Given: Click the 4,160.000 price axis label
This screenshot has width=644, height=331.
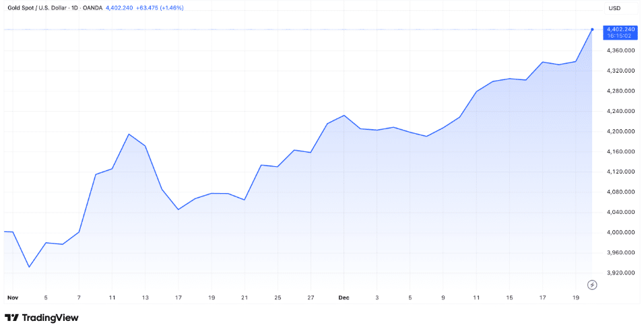Looking at the screenshot, I should coord(619,152).
